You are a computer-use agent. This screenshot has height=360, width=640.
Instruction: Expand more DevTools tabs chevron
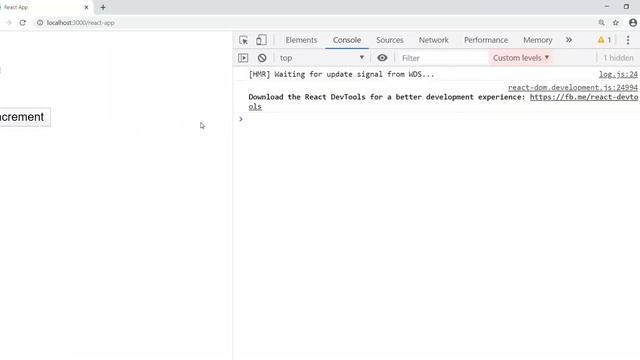pyautogui.click(x=569, y=40)
